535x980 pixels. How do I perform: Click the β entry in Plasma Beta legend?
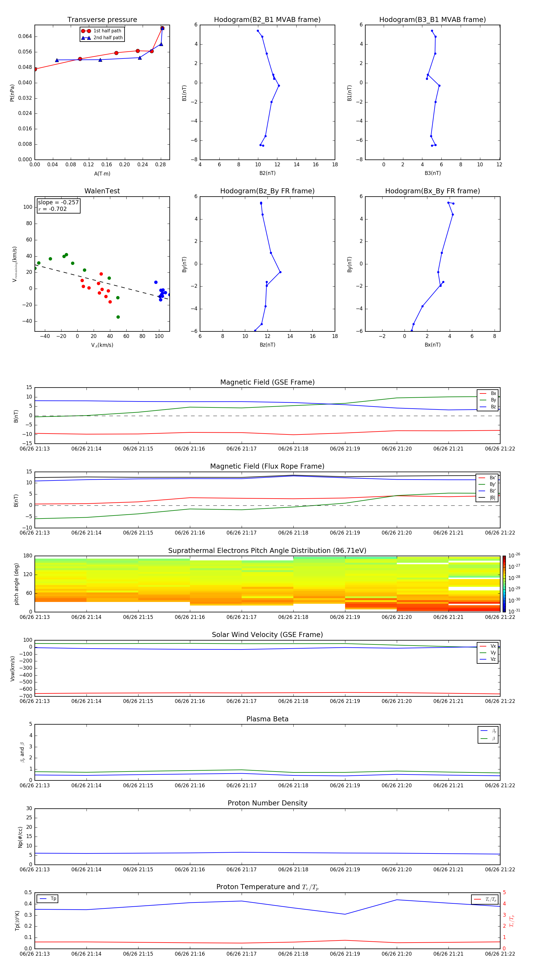tap(488, 739)
